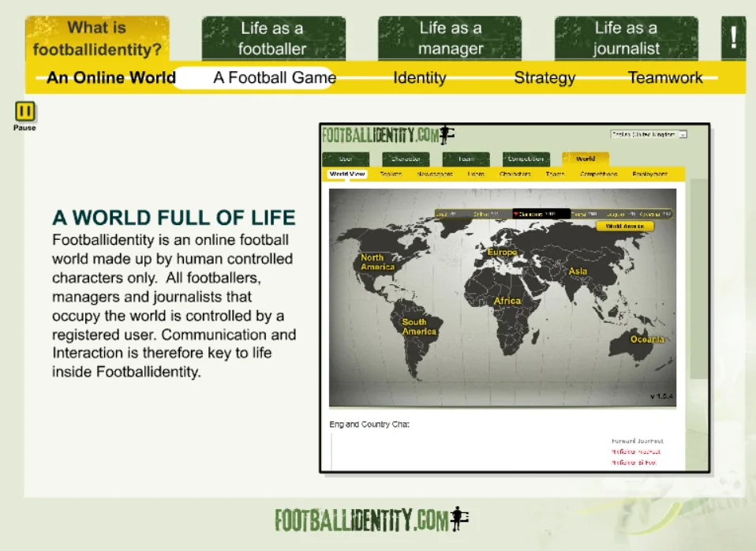756x551 pixels.
Task: Click the World Arenas button on map
Action: (x=624, y=226)
